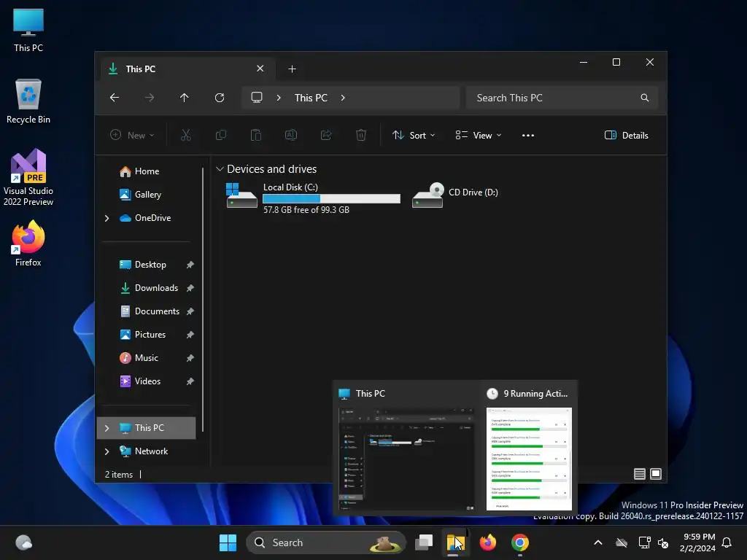
Task: Click the search magnifier in Explorer
Action: (x=645, y=98)
